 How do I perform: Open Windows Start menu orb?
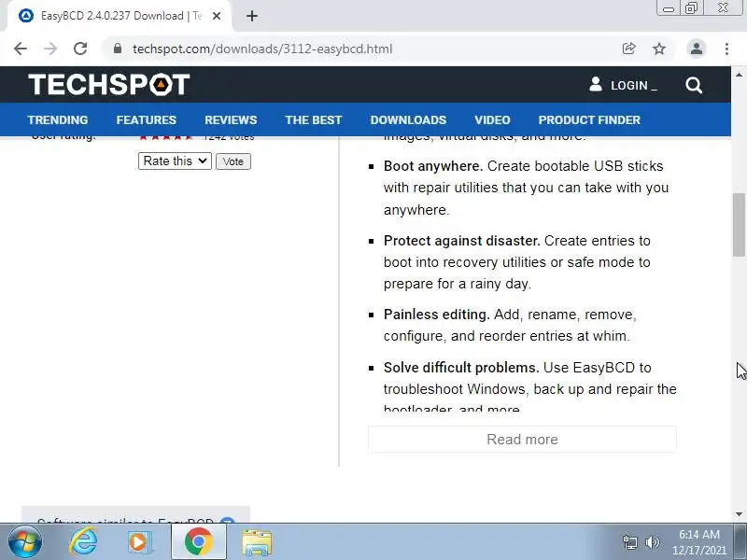click(25, 542)
